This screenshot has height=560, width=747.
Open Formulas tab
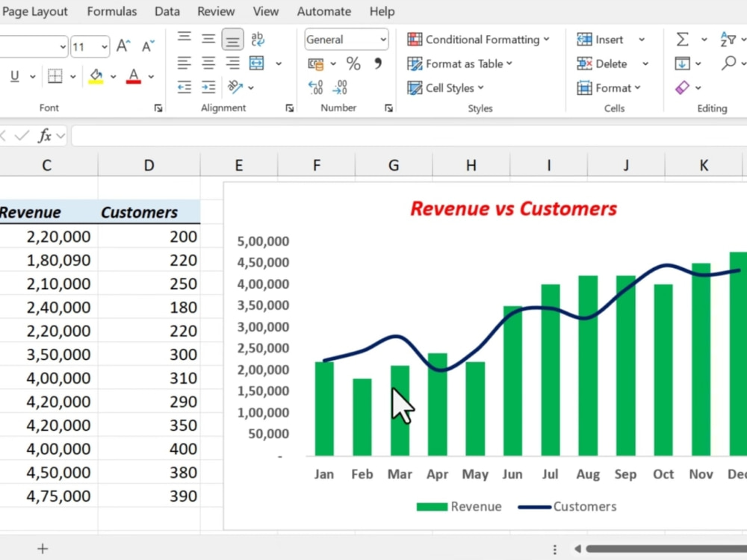coord(112,11)
